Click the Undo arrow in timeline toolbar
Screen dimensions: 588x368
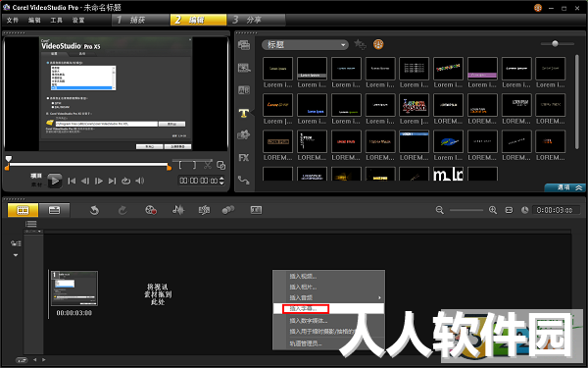[94, 210]
